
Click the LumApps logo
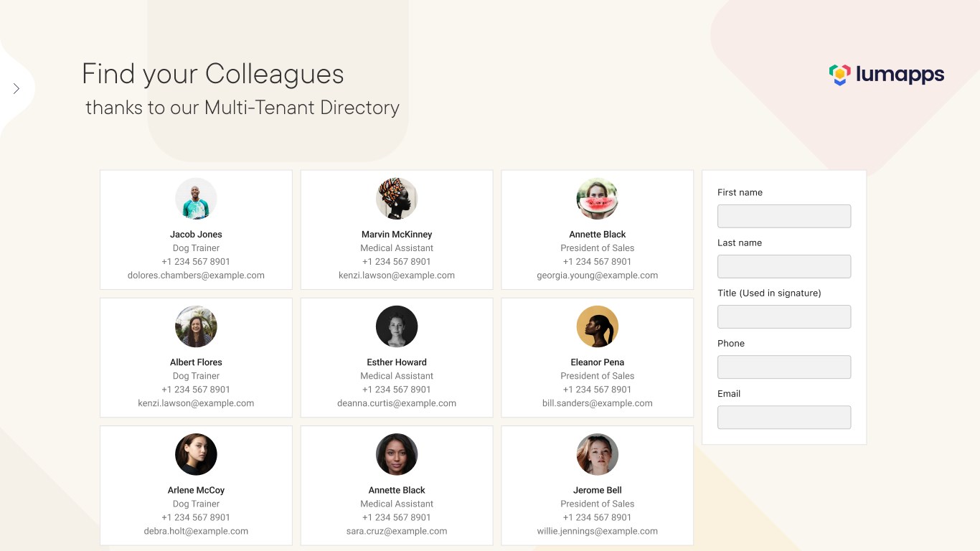887,75
